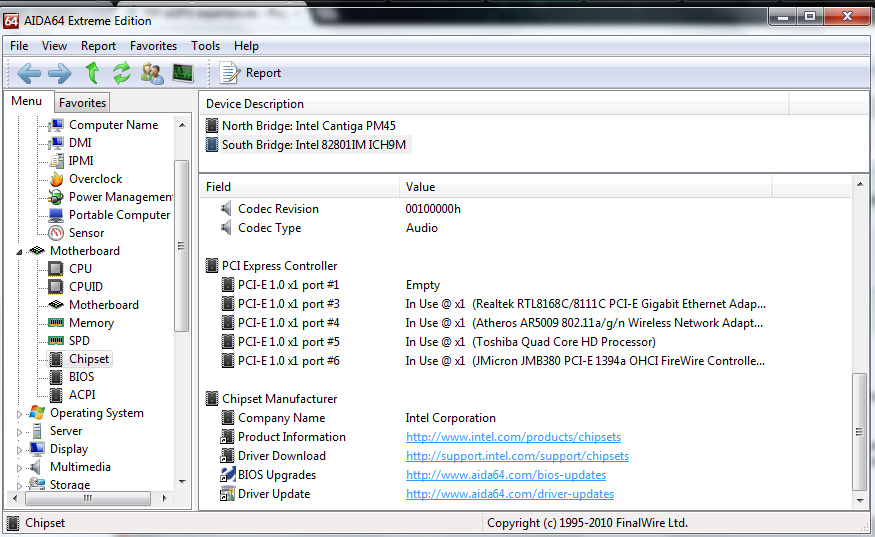Click the Device Description column header
Screen dimensions: 875x537
(494, 104)
